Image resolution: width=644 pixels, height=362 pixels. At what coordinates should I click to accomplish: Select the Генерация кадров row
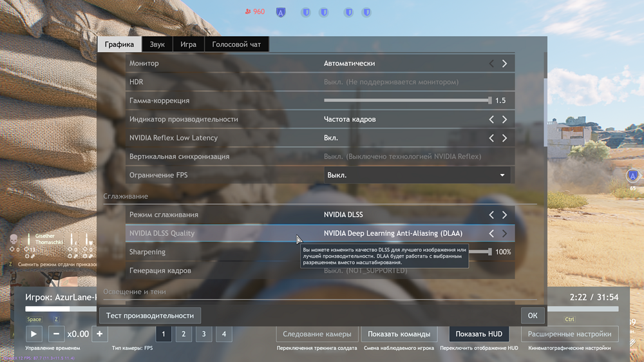(320, 271)
